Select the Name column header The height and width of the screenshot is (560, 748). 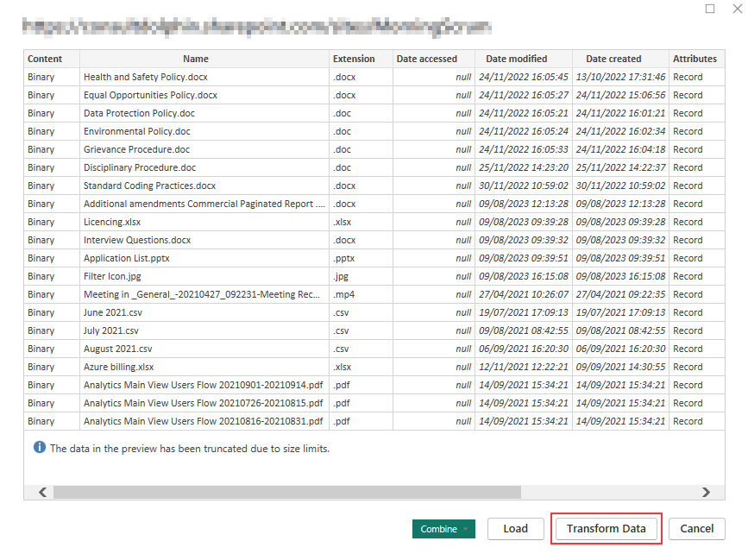(x=196, y=59)
